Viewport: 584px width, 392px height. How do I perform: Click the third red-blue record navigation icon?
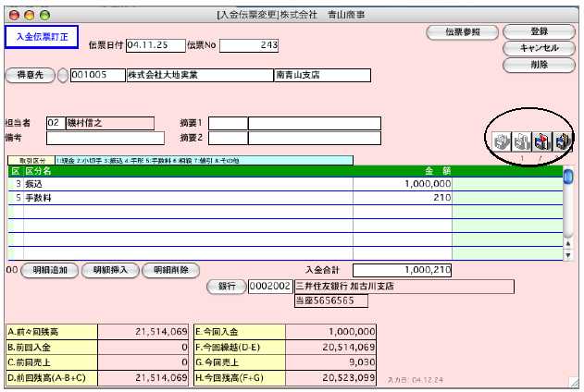[x=541, y=141]
